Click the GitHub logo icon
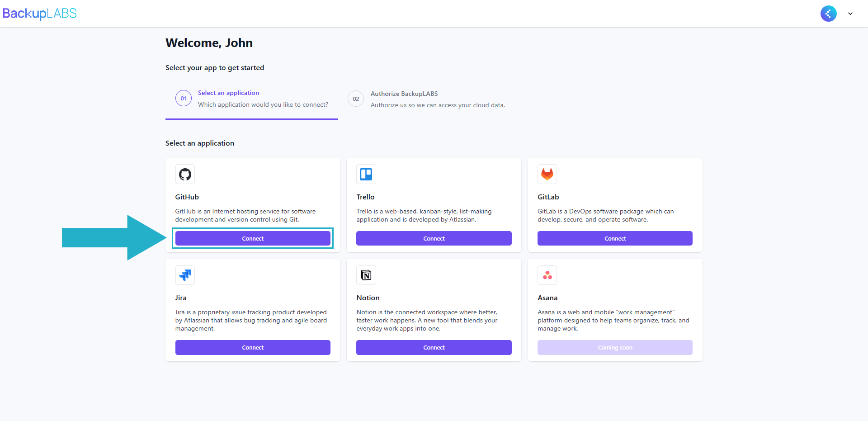 tap(185, 174)
